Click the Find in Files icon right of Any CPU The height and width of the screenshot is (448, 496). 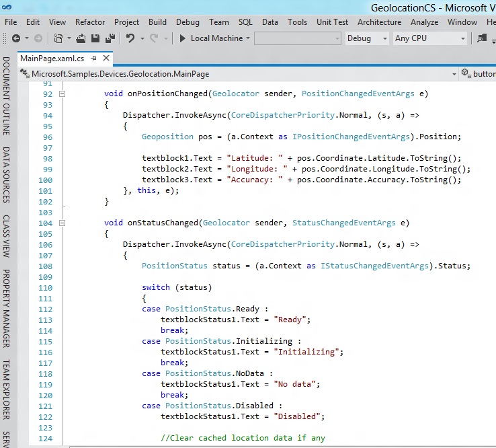pyautogui.click(x=482, y=38)
